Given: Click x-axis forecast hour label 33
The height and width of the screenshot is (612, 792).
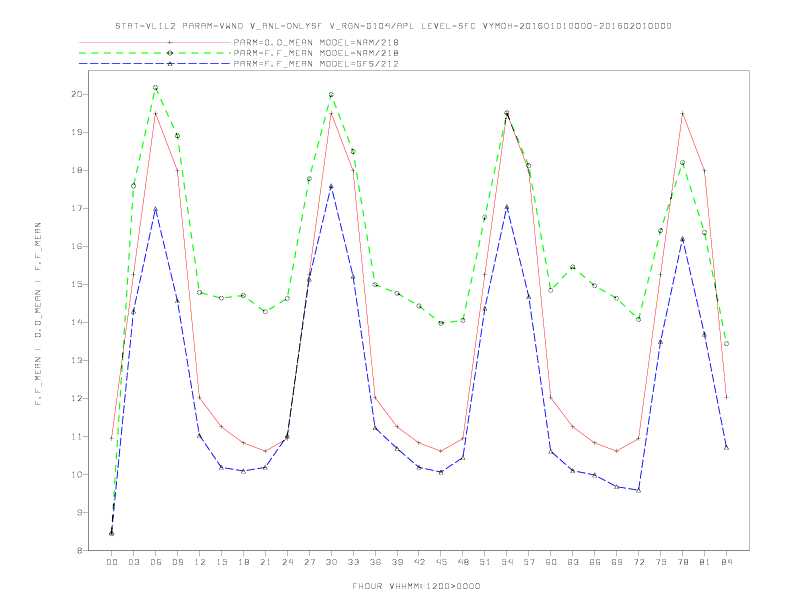Looking at the screenshot, I should click(x=353, y=562).
